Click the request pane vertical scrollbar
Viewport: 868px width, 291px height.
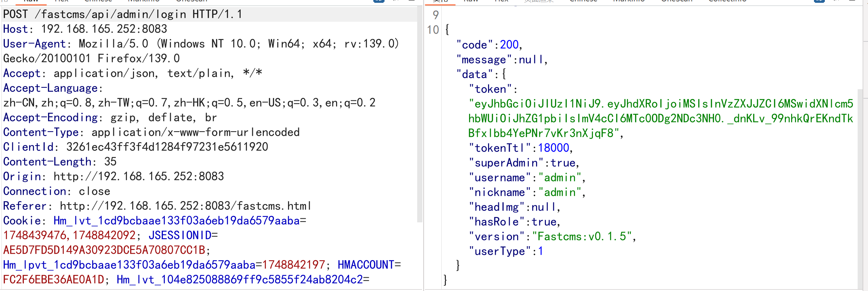coord(420,116)
